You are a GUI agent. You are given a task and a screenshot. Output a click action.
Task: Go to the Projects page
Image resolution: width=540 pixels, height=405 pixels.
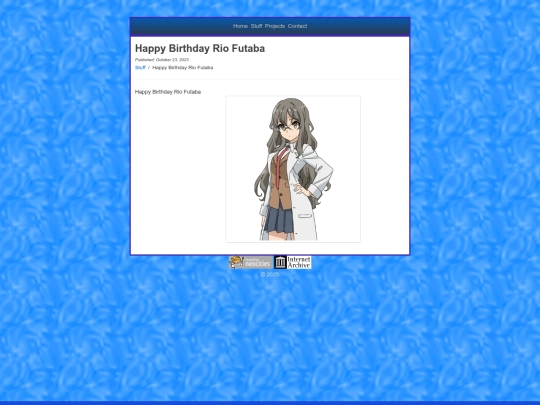275,26
